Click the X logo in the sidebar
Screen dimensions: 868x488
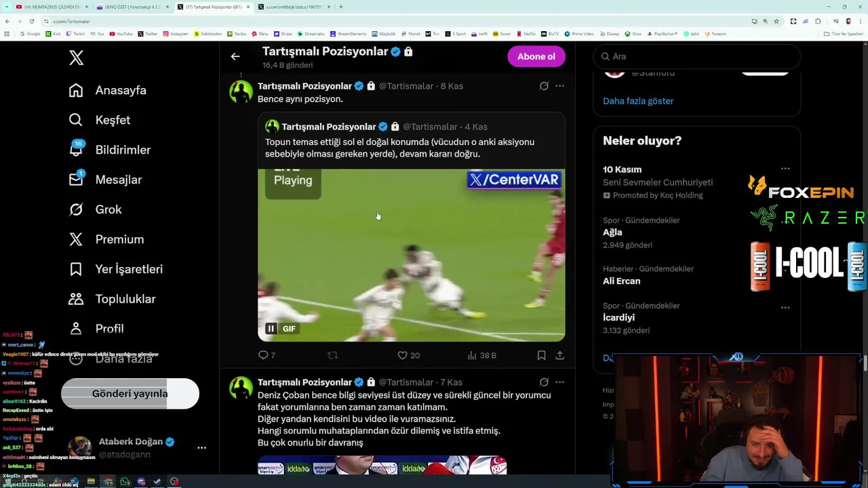pos(76,58)
